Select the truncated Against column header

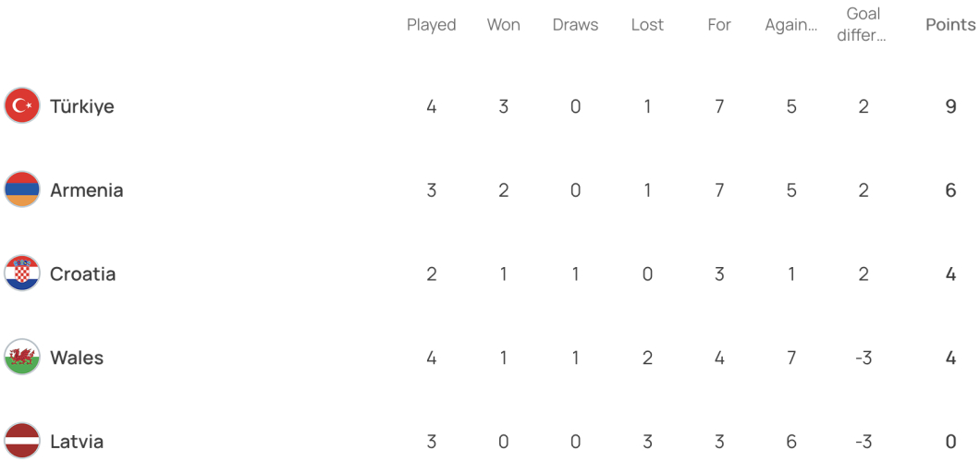(791, 25)
